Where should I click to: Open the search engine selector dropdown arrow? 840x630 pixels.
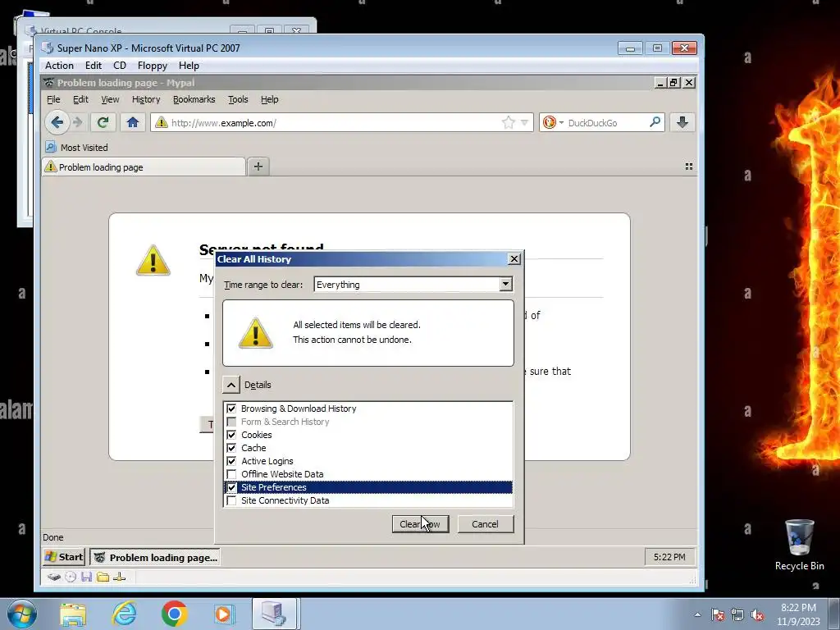click(x=561, y=123)
